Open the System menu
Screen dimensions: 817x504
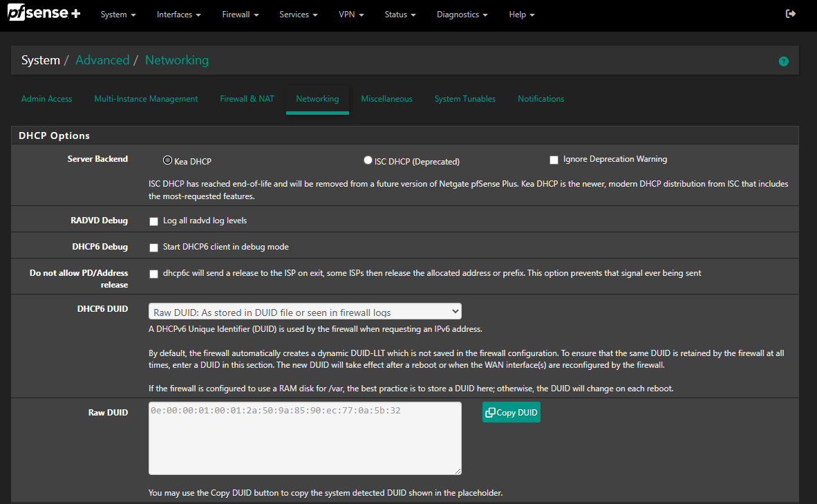coord(118,15)
